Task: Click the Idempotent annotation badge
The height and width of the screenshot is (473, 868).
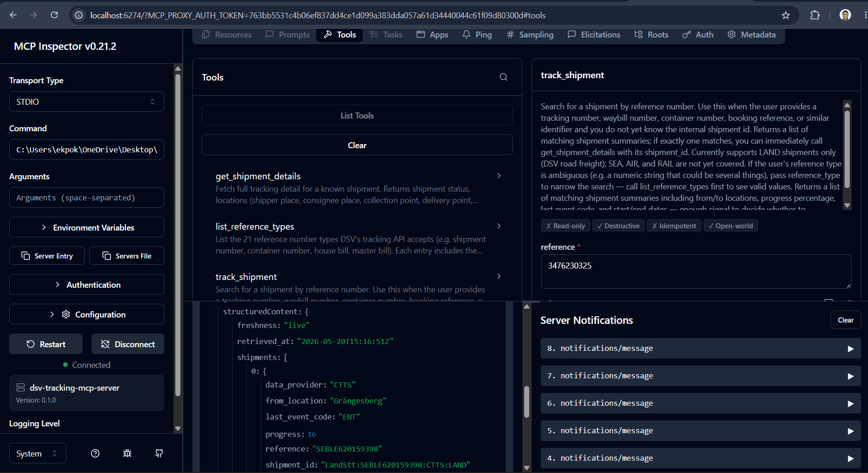Action: 674,226
